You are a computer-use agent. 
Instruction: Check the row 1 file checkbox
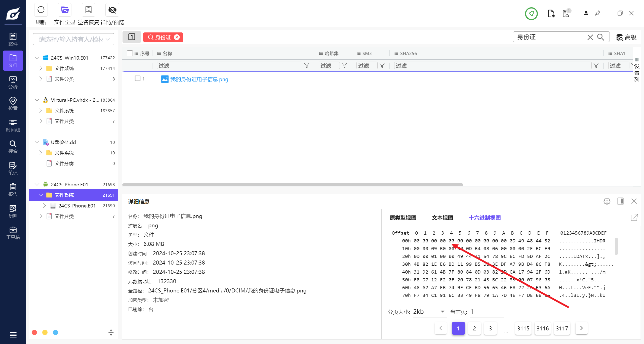[138, 78]
